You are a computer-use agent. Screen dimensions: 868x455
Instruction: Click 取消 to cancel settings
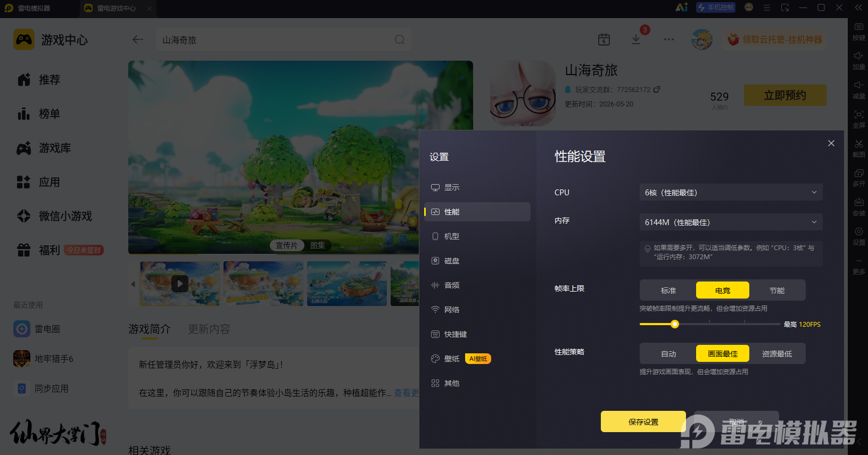737,421
